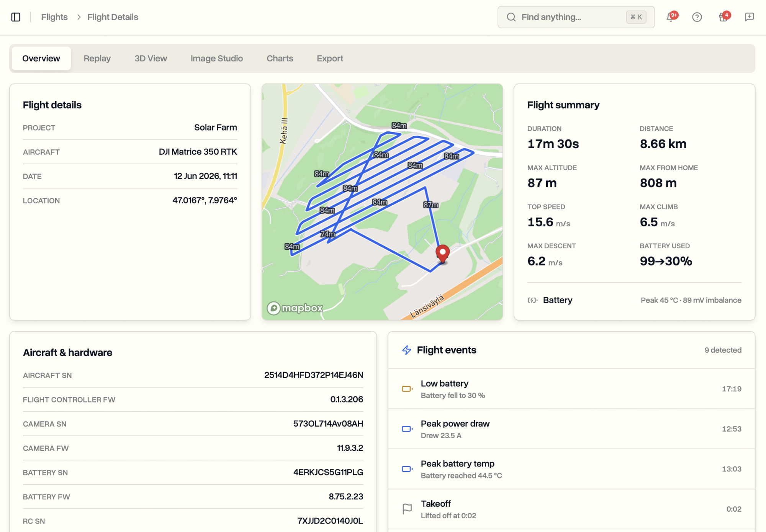Select the Peak battery temp event

571,469
